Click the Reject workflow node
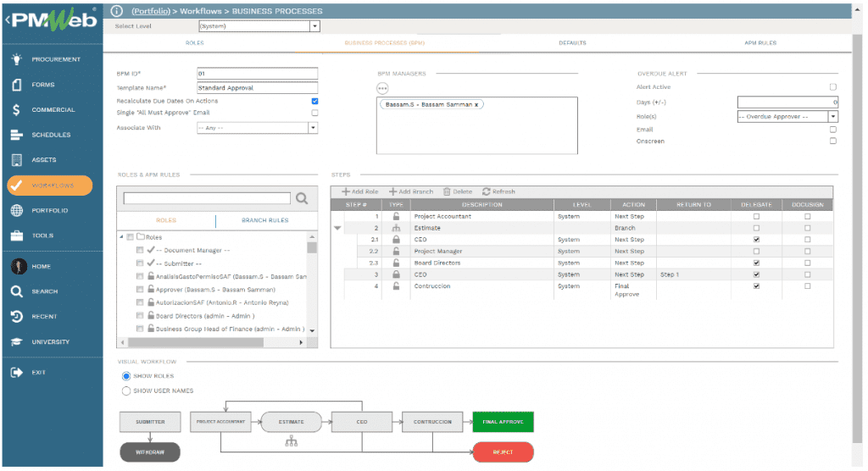The height and width of the screenshot is (471, 868). point(503,452)
